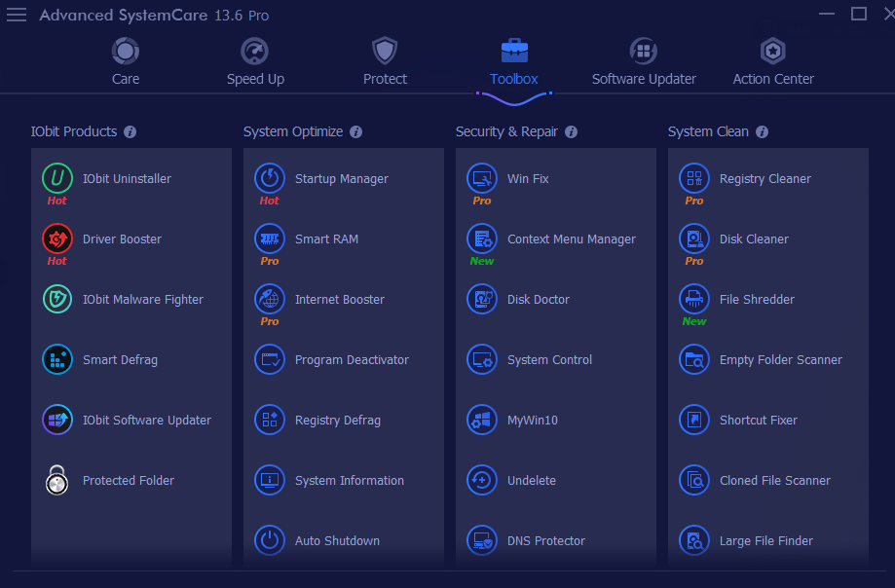
Task: Open the IObit Uninstaller tool icon
Action: click(56, 178)
